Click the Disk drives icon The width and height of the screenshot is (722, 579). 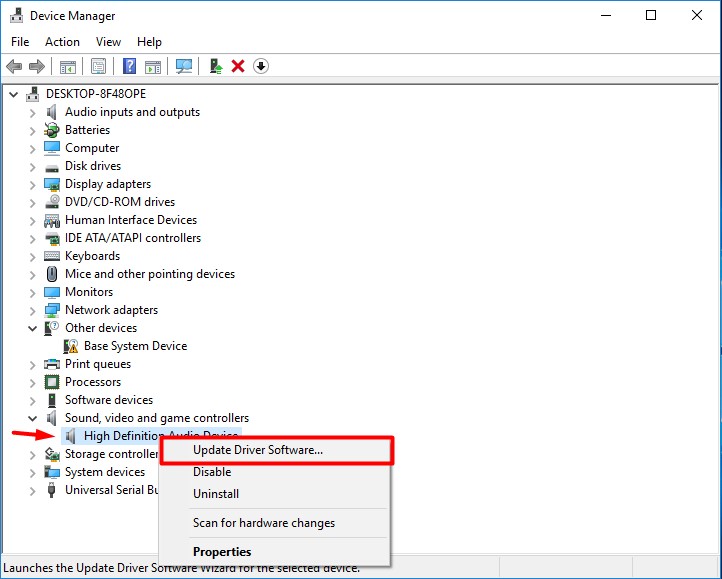pyautogui.click(x=52, y=168)
